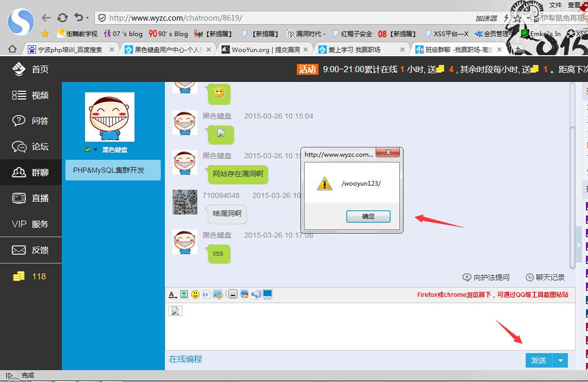This screenshot has height=382, width=588.
Task: Expand the right side panel arrow
Action: point(579,245)
